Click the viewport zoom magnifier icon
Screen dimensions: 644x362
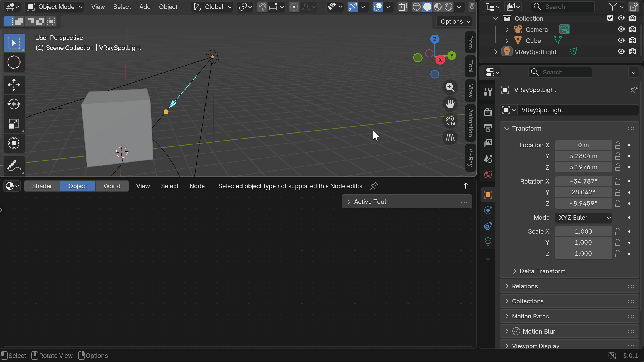[450, 87]
